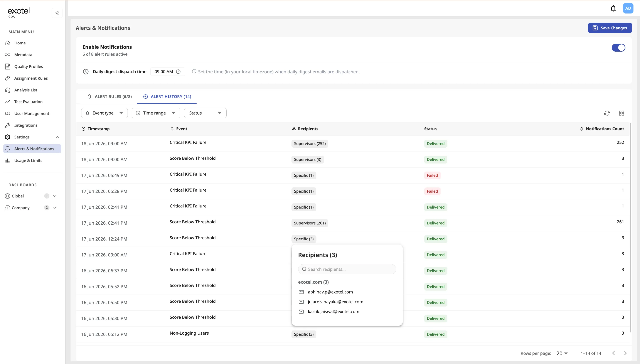
Task: Expand the Global dashboards group
Action: point(55,196)
